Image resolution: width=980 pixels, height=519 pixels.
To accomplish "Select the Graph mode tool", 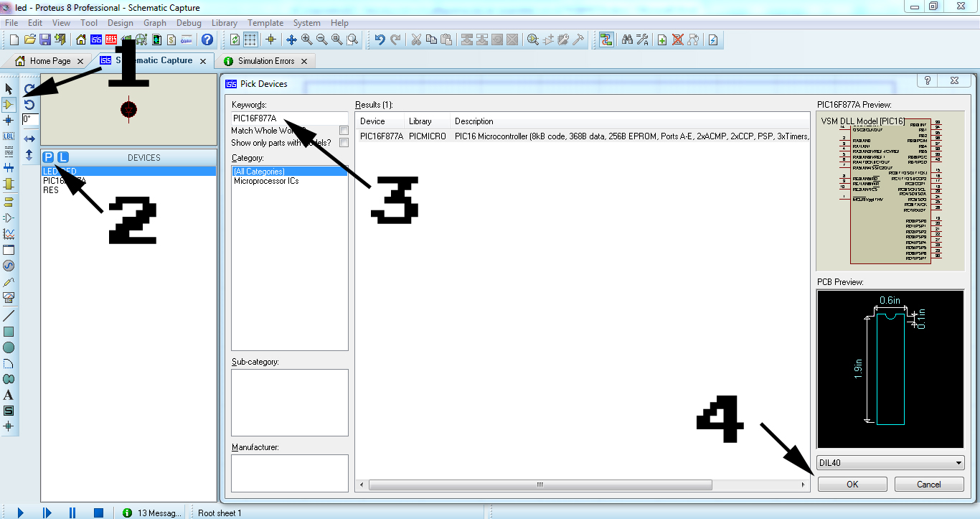I will tap(9, 234).
